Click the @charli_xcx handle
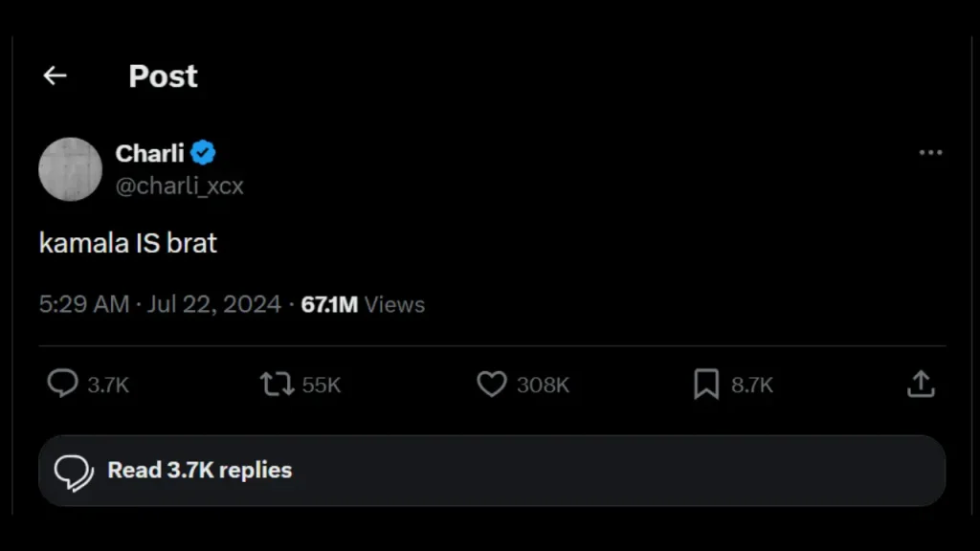Viewport: 980px width, 551px height. point(179,187)
